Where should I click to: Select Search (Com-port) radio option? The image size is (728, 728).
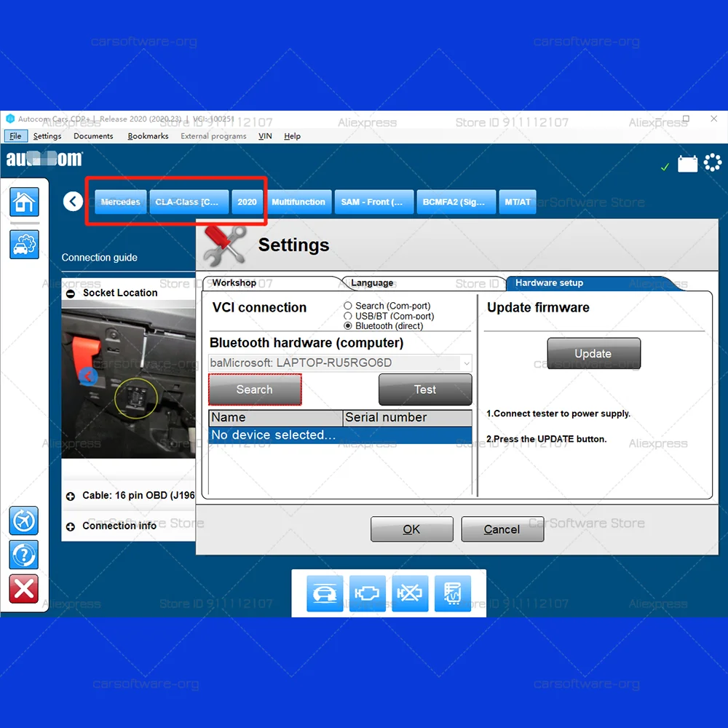tap(348, 306)
